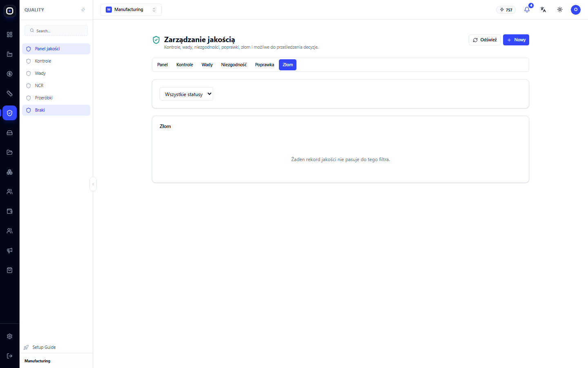The height and width of the screenshot is (368, 588).
Task: Open the dashboard grid icon in the rail
Action: (x=9, y=35)
